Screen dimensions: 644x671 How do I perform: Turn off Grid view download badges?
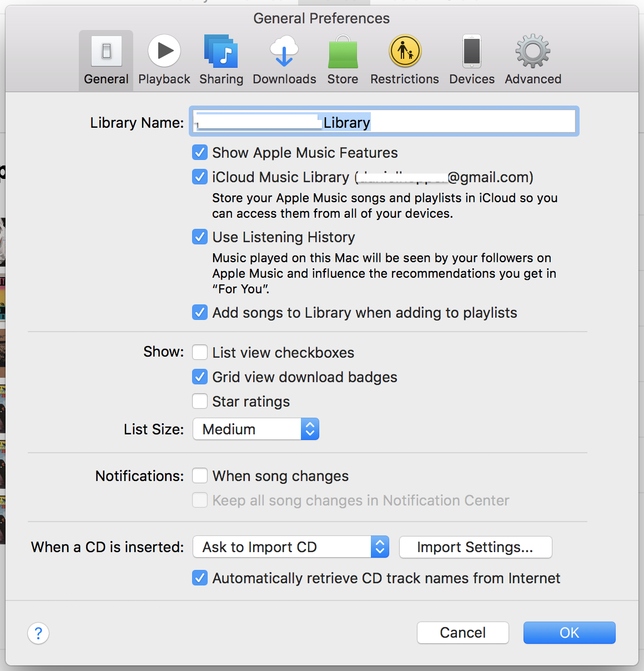(x=200, y=377)
